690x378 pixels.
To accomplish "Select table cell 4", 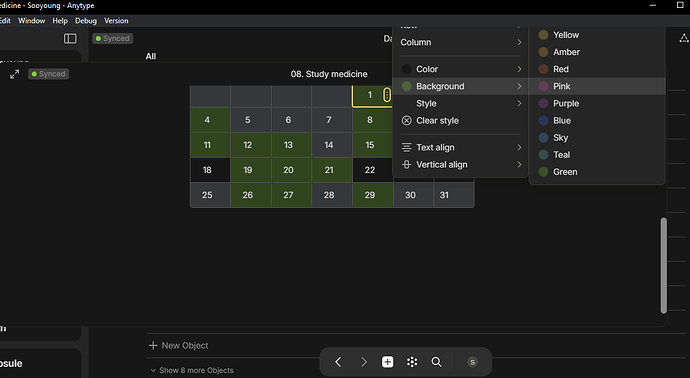I will pyautogui.click(x=210, y=120).
